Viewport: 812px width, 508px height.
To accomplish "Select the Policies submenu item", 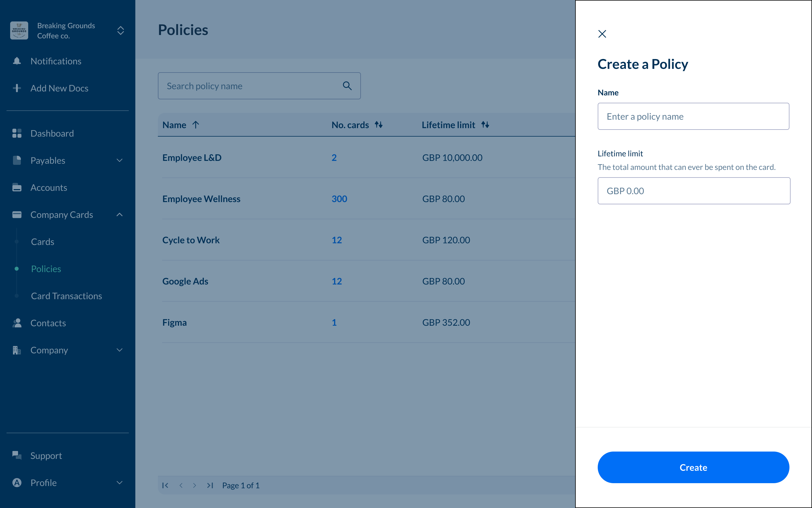I will (46, 269).
